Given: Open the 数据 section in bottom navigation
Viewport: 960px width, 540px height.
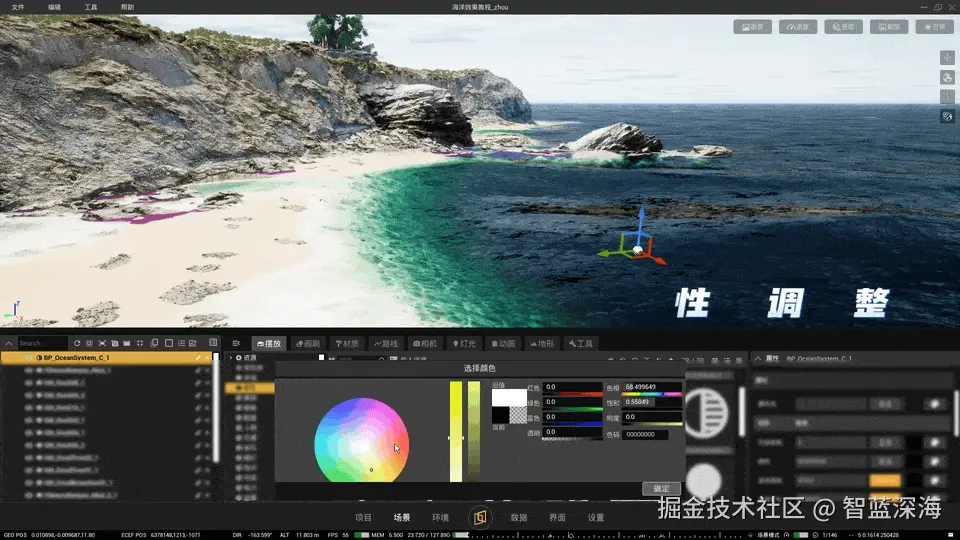Looking at the screenshot, I should 519,517.
